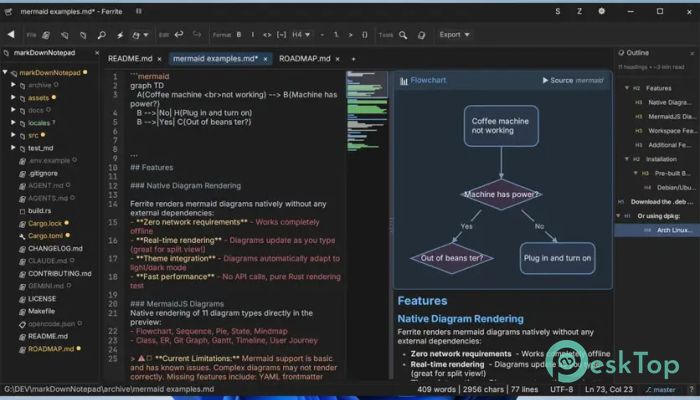Expand the assets folder
Viewport: 700px width, 400px height.
[13, 97]
